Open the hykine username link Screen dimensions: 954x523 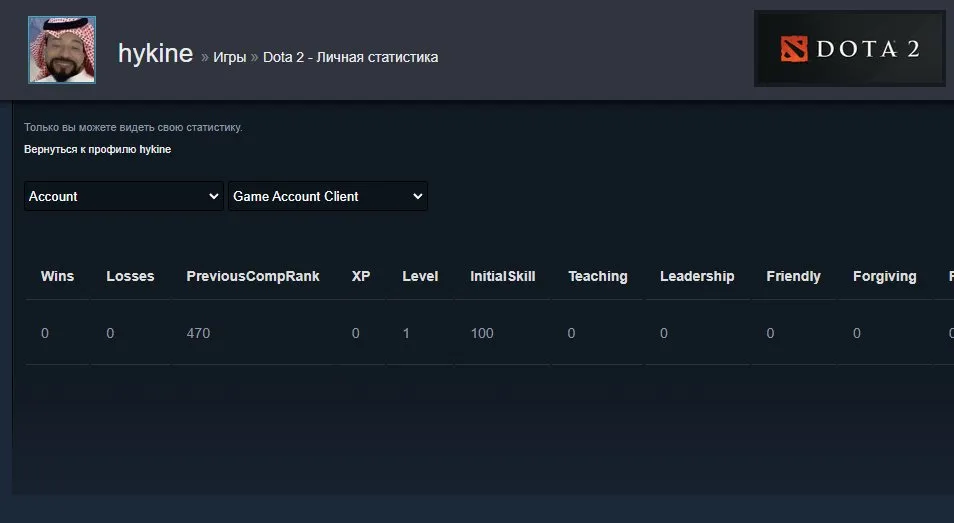(x=155, y=54)
